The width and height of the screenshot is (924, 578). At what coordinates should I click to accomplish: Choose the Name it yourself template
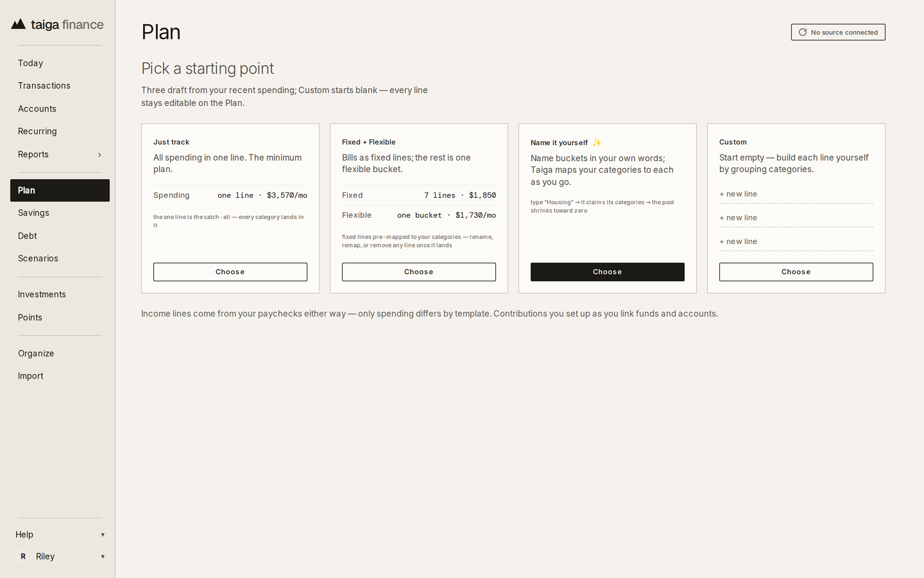[608, 272]
